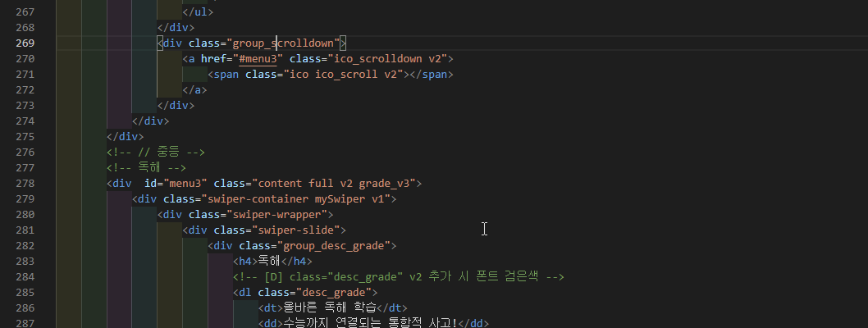Select line number 283 in the gutter

coord(25,261)
